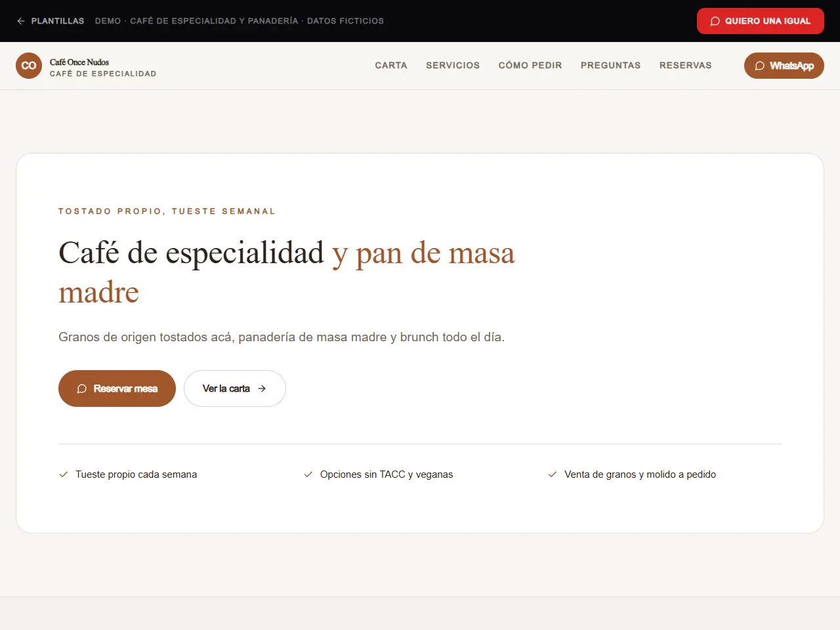Click the chat icon in the WhatsApp button
This screenshot has height=630, width=840.
760,66
